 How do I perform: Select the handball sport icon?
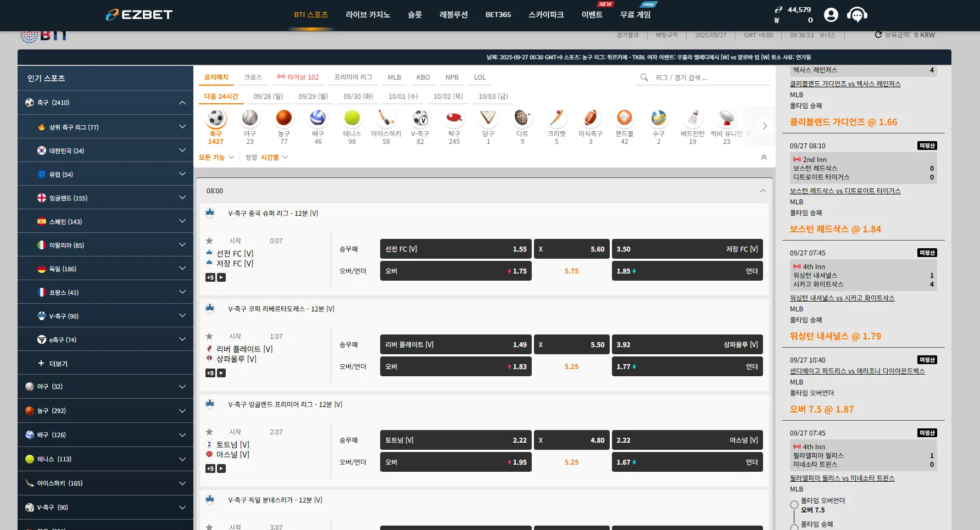point(625,118)
